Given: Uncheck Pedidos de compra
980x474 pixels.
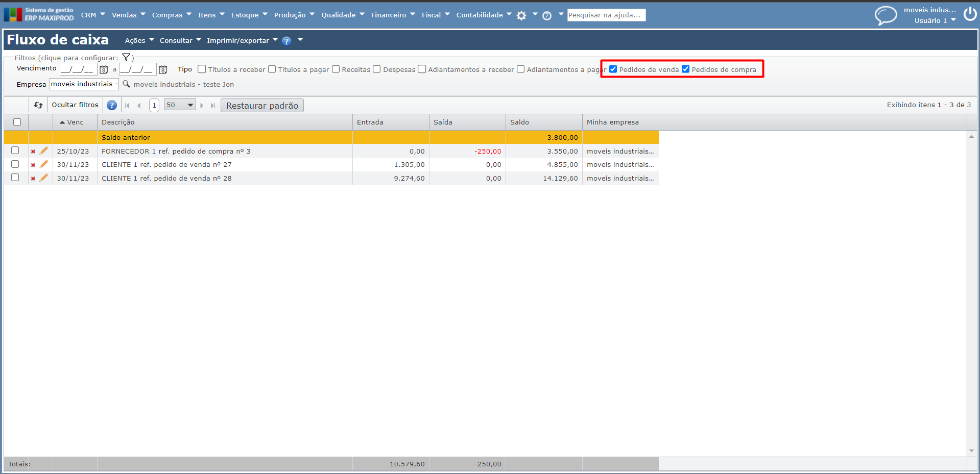Looking at the screenshot, I should (x=686, y=69).
